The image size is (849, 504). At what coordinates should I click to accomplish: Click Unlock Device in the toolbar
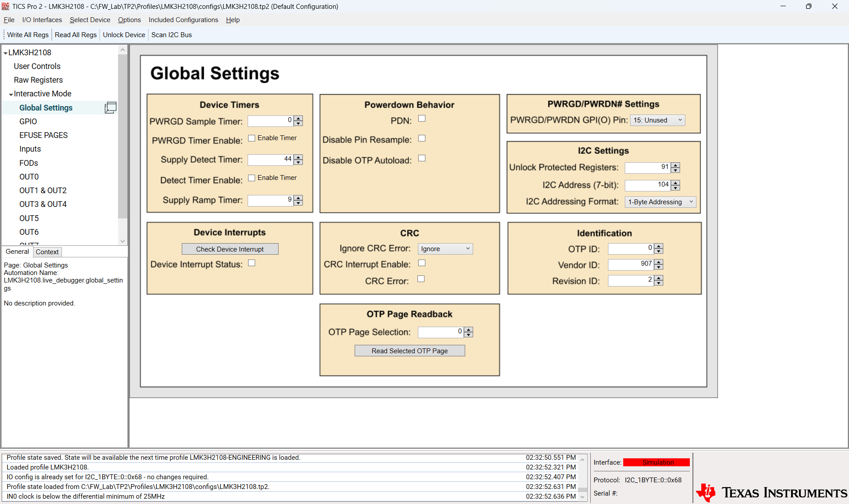click(124, 34)
